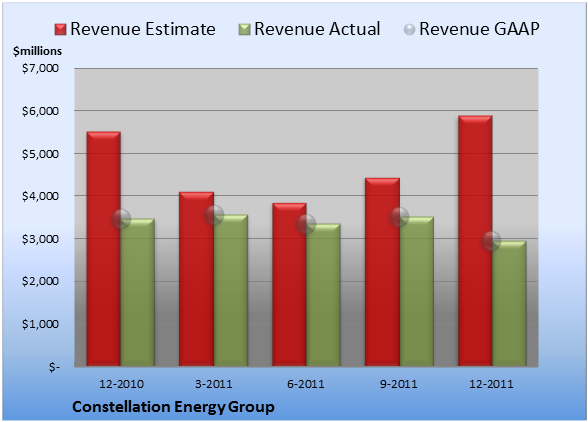This screenshot has width=588, height=422.
Task: Click the $2,000 axis value
Action: click(40, 281)
